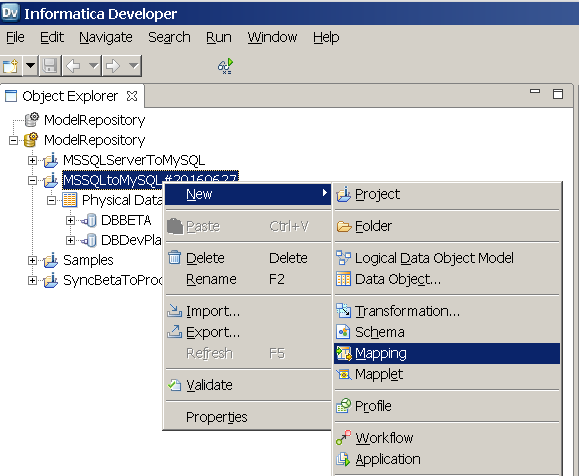
Task: Create a new Transformation...
Action: pyautogui.click(x=447, y=311)
